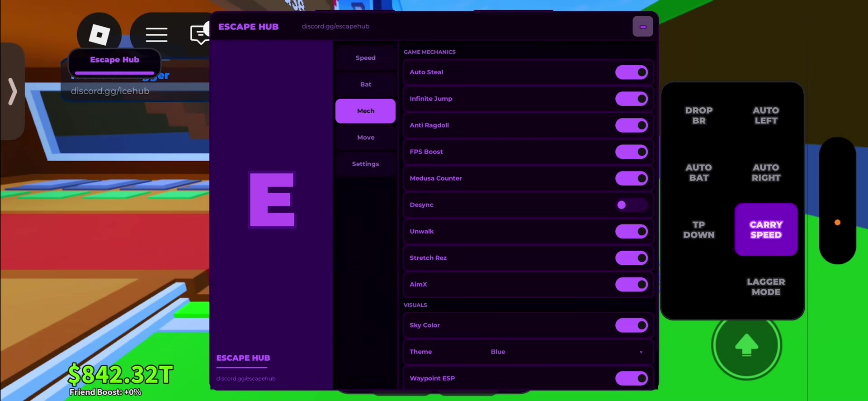Minimize the Escape Hub window
The height and width of the screenshot is (401, 868).
[642, 27]
